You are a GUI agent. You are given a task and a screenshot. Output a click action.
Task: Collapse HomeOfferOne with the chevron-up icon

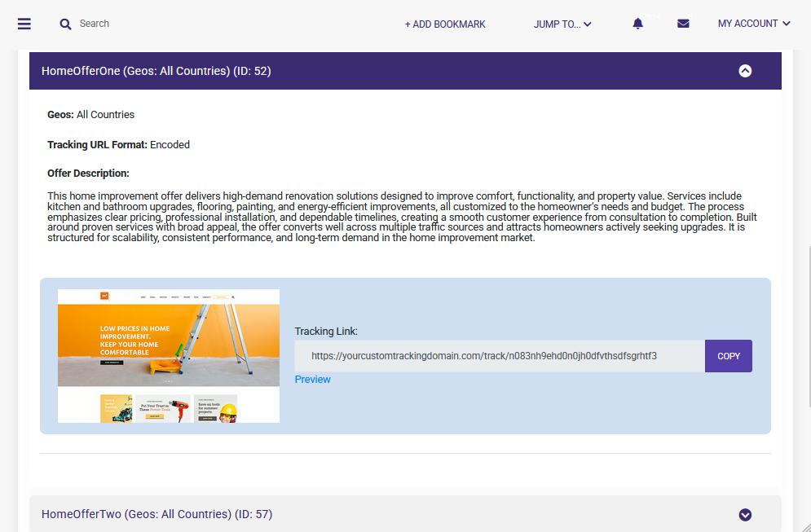point(745,71)
